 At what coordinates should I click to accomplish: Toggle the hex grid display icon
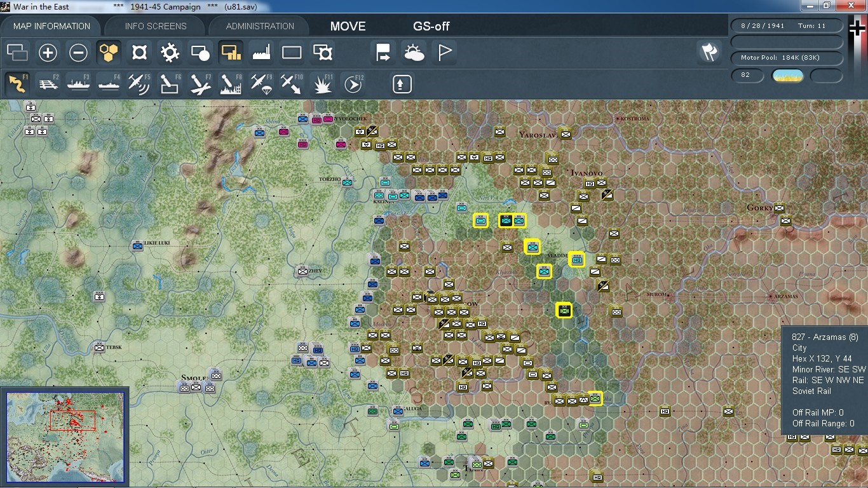[109, 52]
